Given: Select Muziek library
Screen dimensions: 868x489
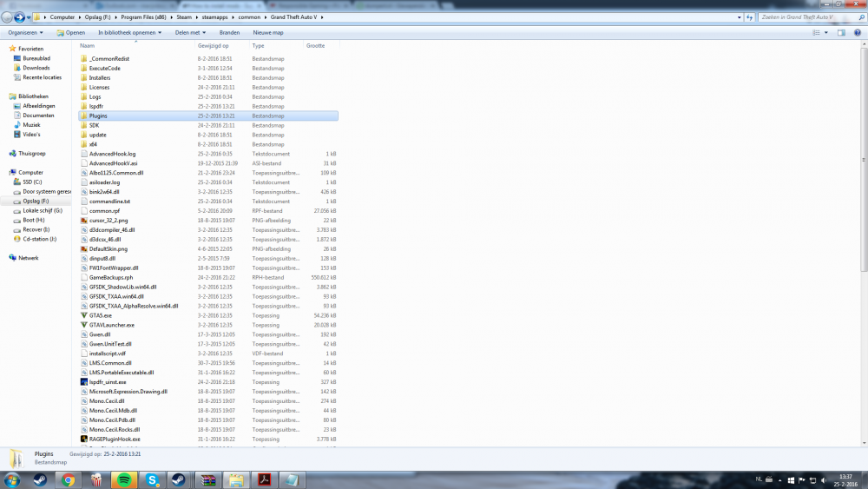Looking at the screenshot, I should (31, 125).
